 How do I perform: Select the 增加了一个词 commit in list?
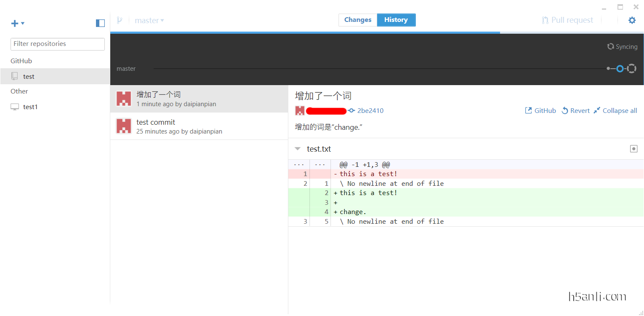click(199, 99)
